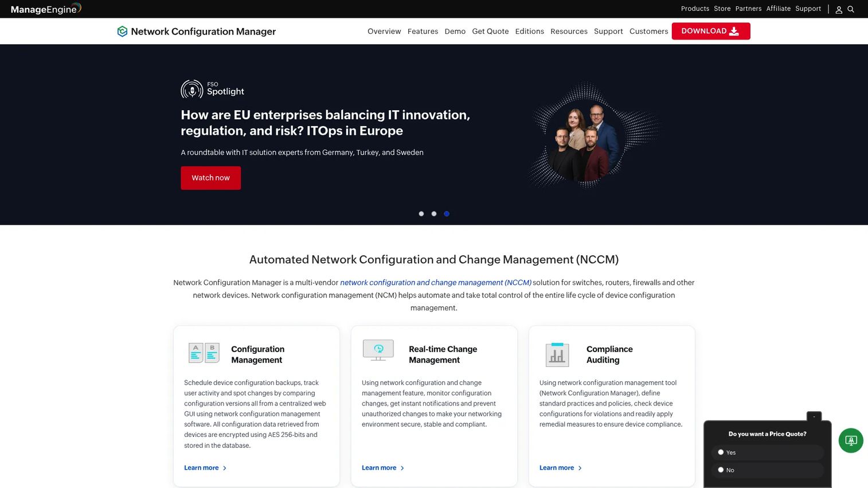868x488 pixels.
Task: Click the red DOWNLOAD button
Action: [x=711, y=31]
